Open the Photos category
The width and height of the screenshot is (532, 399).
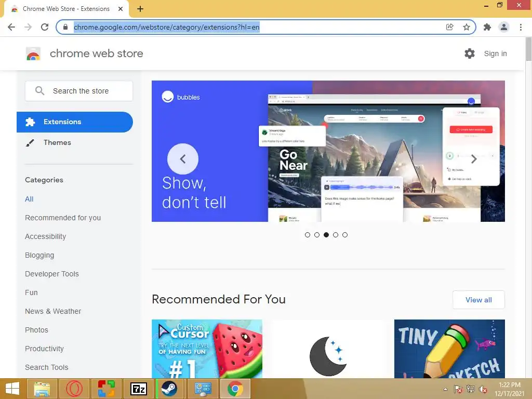pyautogui.click(x=36, y=330)
